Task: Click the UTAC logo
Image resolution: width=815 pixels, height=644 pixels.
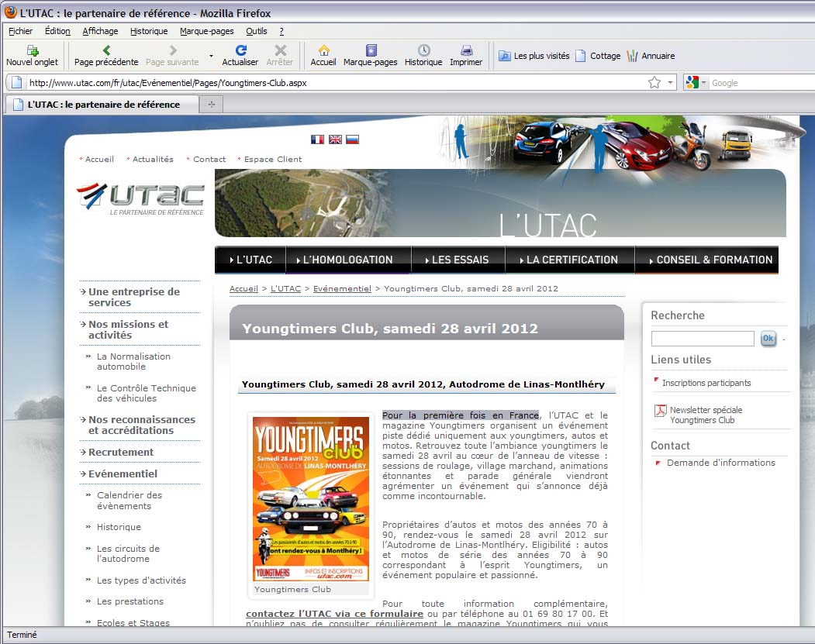Action: 141,199
